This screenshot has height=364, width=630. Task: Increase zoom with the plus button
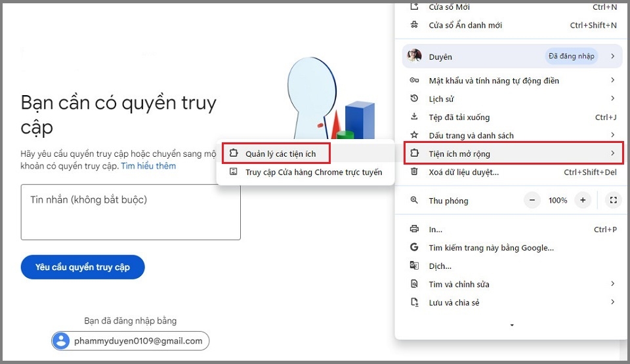click(583, 200)
